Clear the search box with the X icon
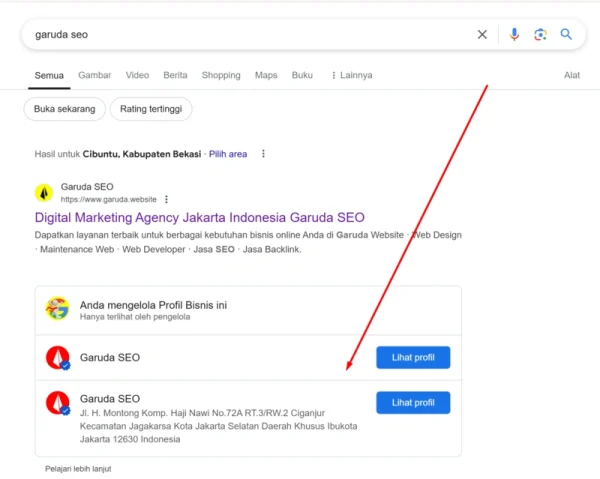The height and width of the screenshot is (479, 600). 482,34
